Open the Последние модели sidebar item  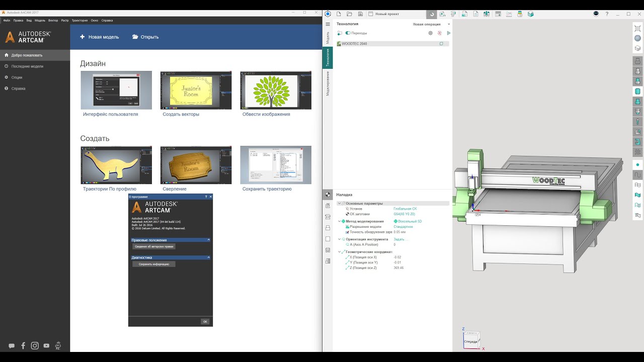coord(35,66)
